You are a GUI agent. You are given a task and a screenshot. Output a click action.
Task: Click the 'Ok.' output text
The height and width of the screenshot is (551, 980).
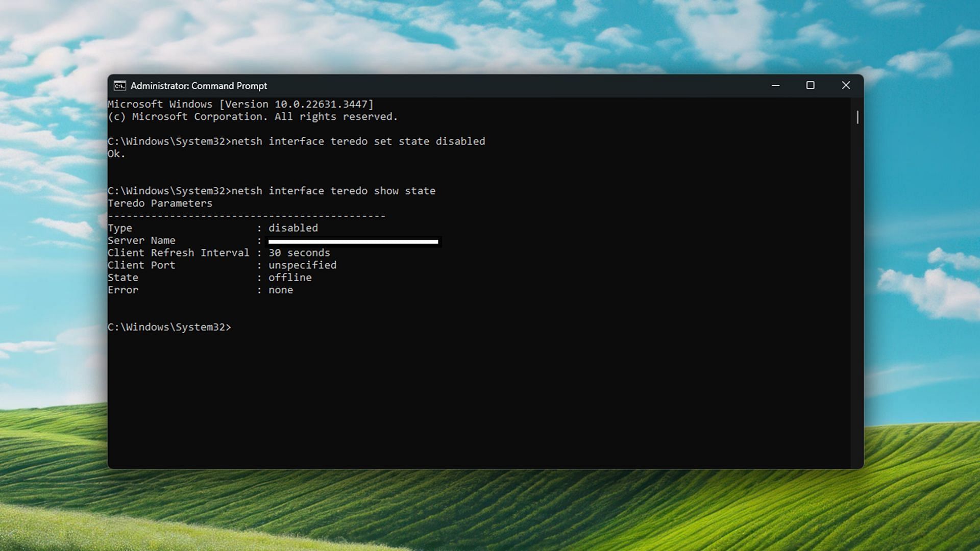click(x=116, y=154)
